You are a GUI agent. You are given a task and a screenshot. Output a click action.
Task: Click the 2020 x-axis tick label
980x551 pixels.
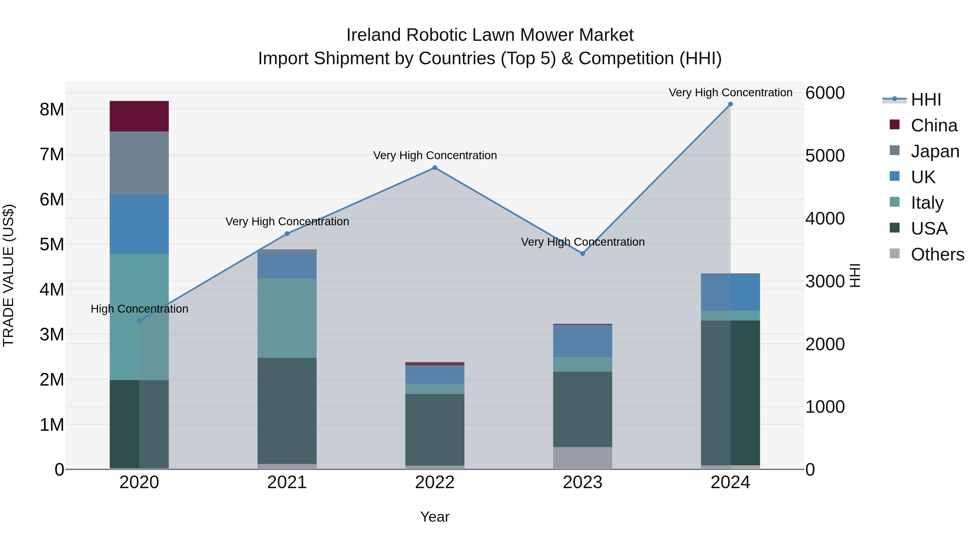click(x=139, y=482)
